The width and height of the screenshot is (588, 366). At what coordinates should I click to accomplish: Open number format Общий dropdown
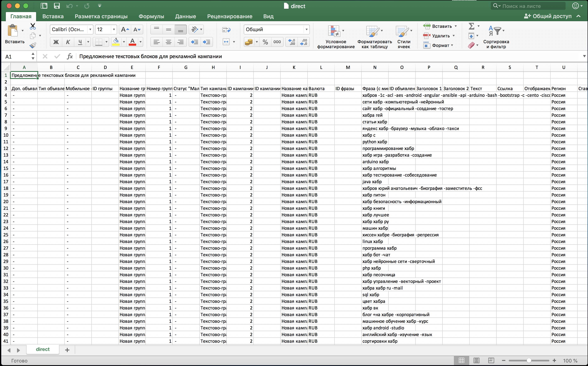pos(306,29)
